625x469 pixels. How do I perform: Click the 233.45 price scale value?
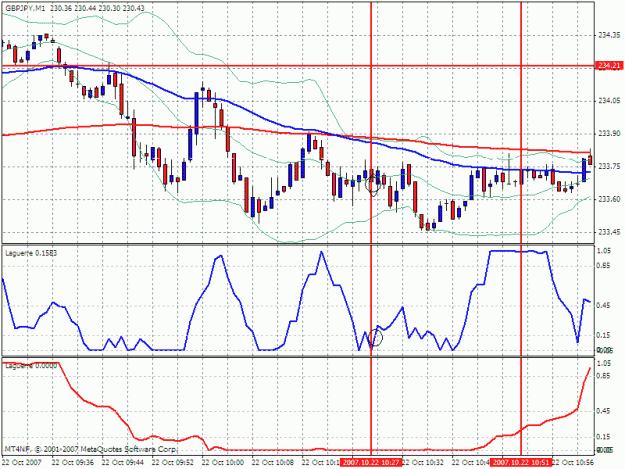[x=609, y=232]
